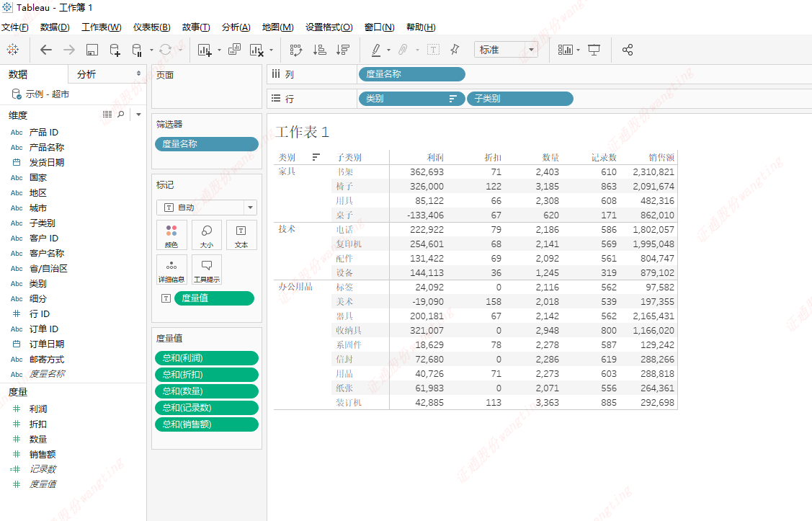
Task: Click the redo forward arrow
Action: click(x=69, y=50)
